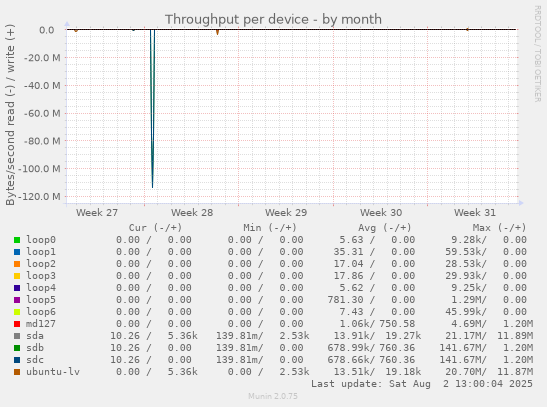This screenshot has height=407, width=547.
Task: Click the 'Last update: Sat Aug 2 13:00:04 2025' text
Action: pos(422,384)
